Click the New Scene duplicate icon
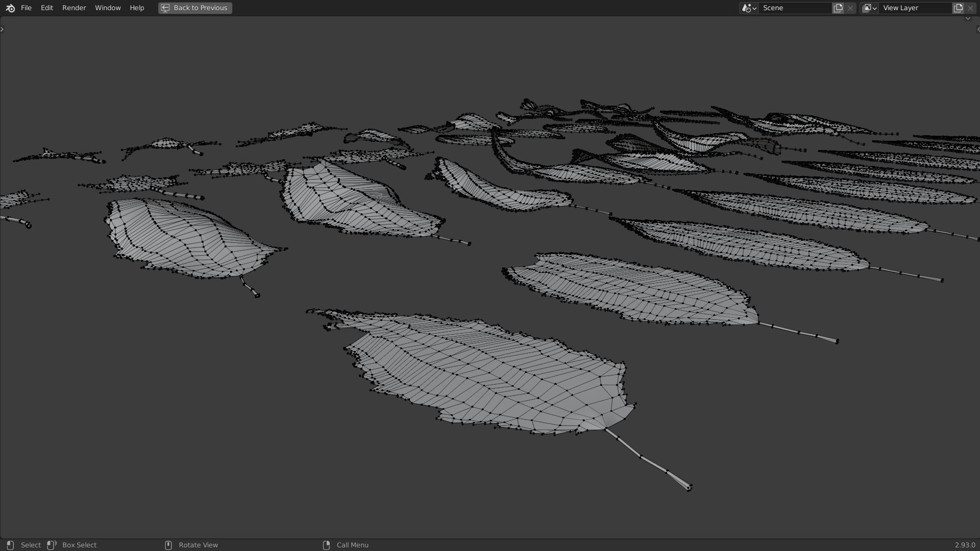 (x=838, y=8)
